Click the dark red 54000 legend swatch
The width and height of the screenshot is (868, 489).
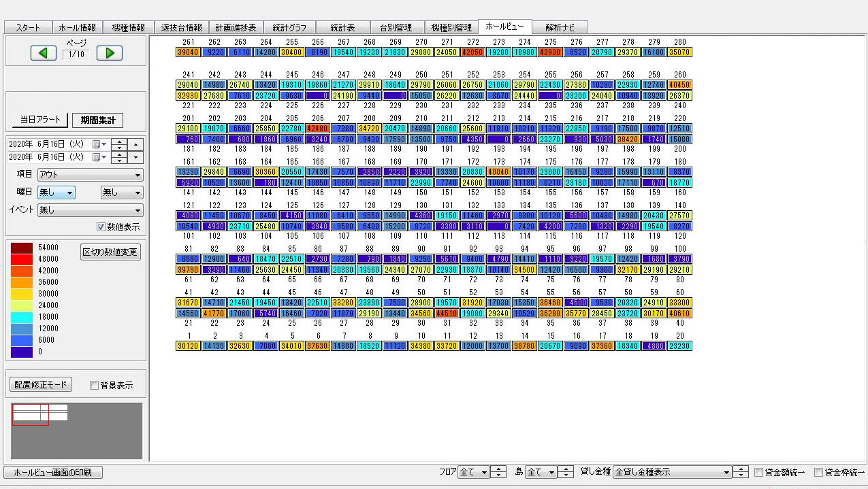click(22, 248)
